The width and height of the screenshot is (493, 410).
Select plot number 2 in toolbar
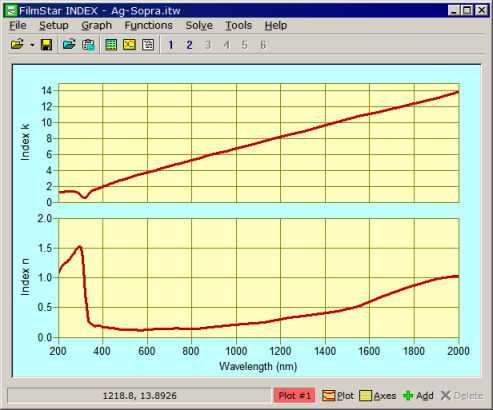click(x=189, y=45)
